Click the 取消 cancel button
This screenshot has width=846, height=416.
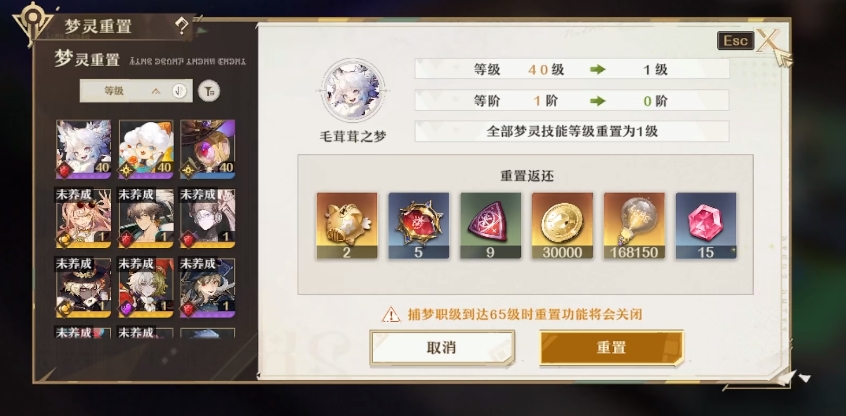pyautogui.click(x=442, y=348)
